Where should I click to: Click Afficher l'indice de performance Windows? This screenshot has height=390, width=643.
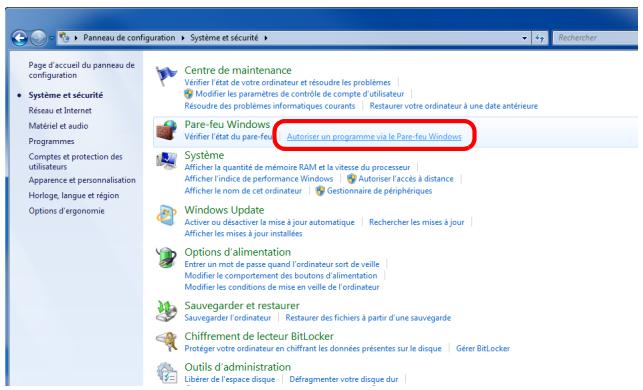coord(259,179)
